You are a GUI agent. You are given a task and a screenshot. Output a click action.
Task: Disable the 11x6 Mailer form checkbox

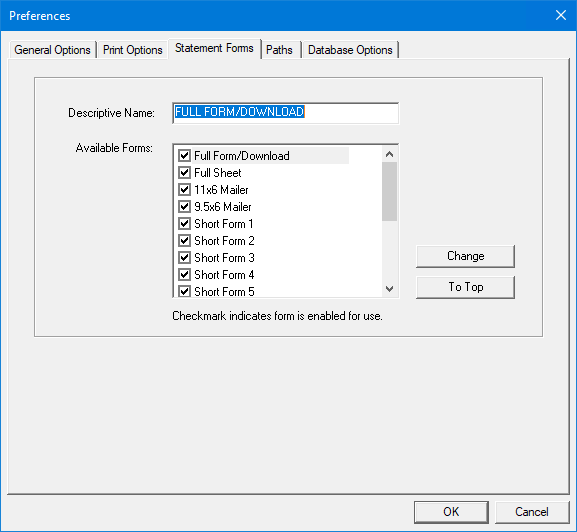click(x=184, y=189)
